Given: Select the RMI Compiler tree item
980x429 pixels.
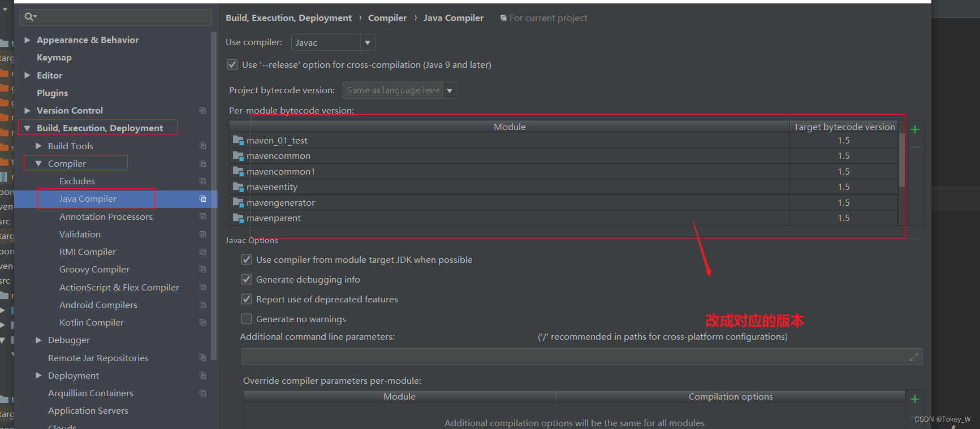Looking at the screenshot, I should (x=88, y=252).
